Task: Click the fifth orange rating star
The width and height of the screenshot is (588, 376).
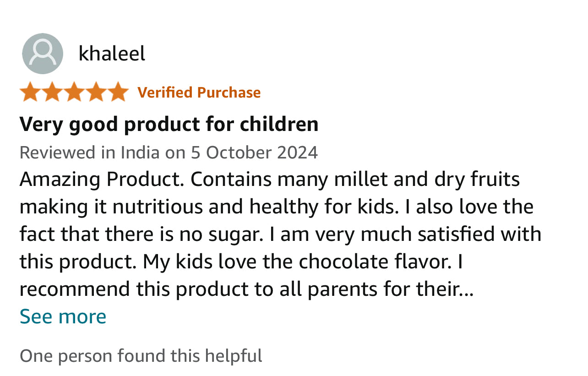Action: click(118, 92)
